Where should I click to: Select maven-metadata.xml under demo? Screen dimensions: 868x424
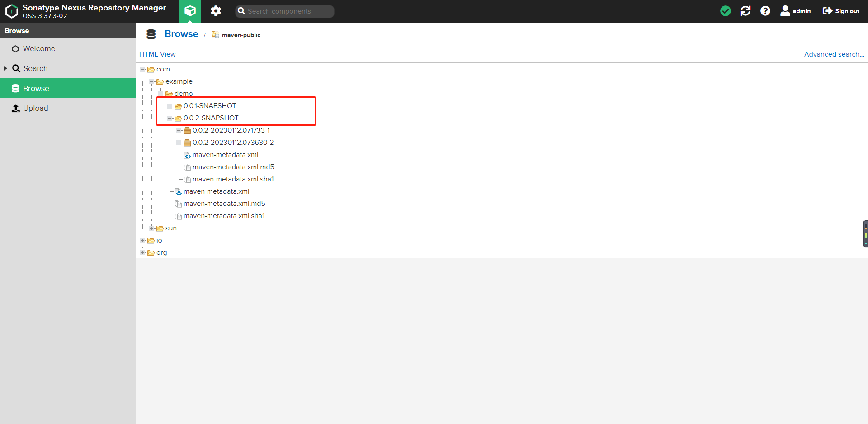[216, 191]
